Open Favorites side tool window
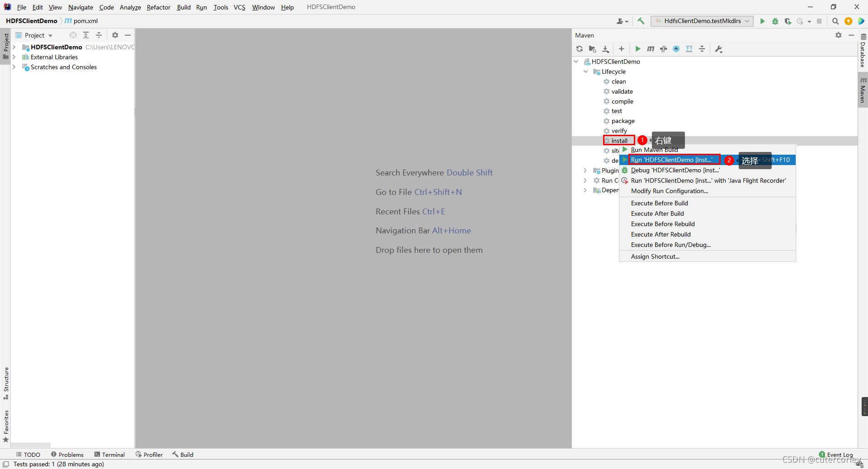 pos(6,426)
